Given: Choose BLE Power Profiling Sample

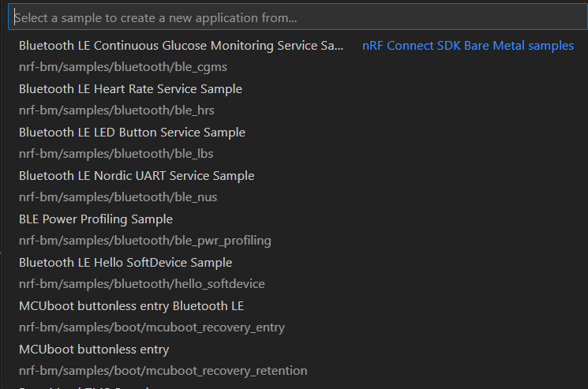Looking at the screenshot, I should tap(96, 219).
